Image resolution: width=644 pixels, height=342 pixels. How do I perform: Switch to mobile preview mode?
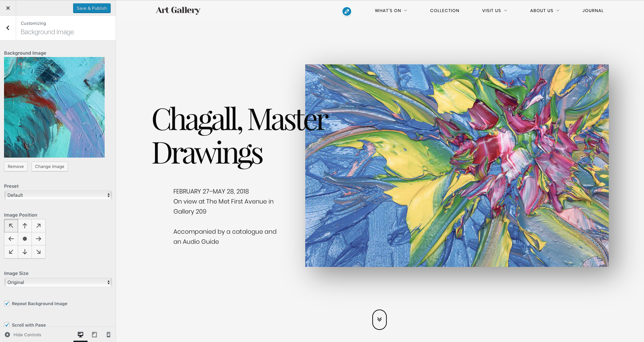108,335
